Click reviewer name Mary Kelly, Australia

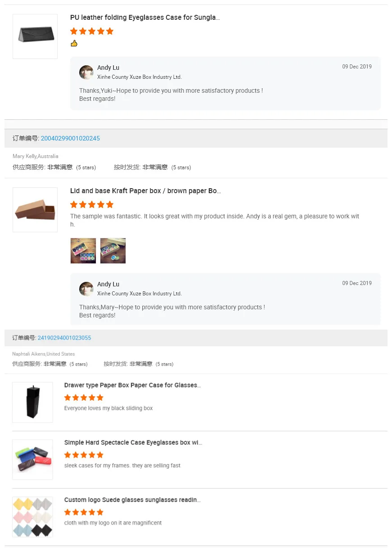pyautogui.click(x=36, y=156)
